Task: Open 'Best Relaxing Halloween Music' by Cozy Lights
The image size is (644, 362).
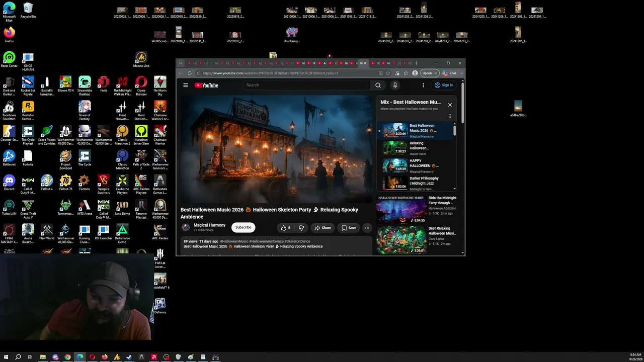Action: [417, 239]
